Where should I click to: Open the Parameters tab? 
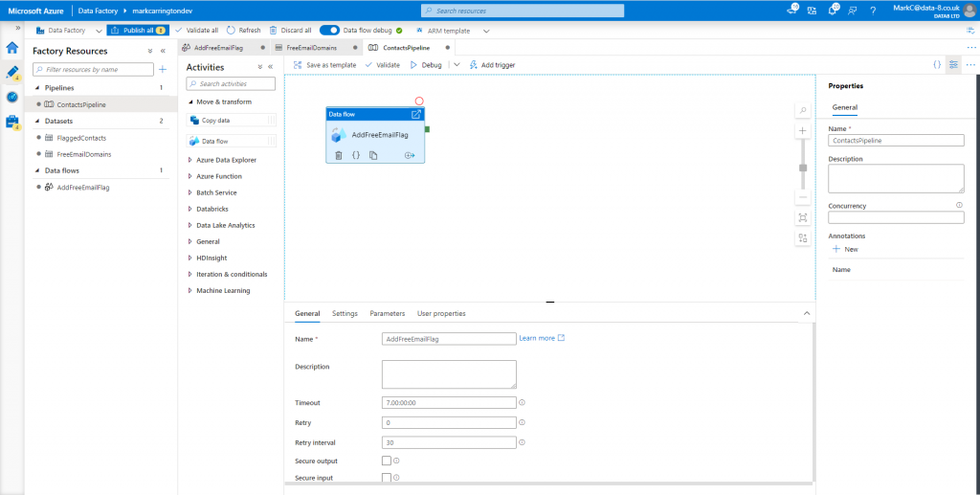[387, 313]
